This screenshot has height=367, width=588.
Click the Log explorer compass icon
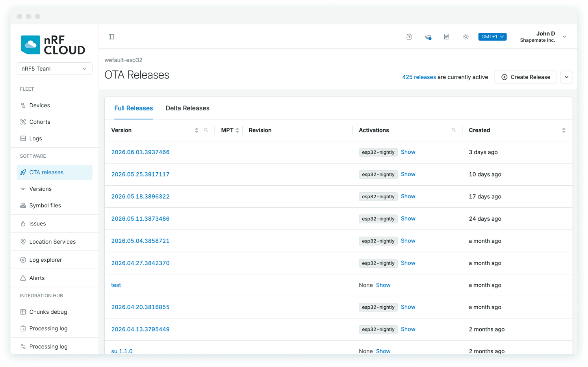click(23, 260)
